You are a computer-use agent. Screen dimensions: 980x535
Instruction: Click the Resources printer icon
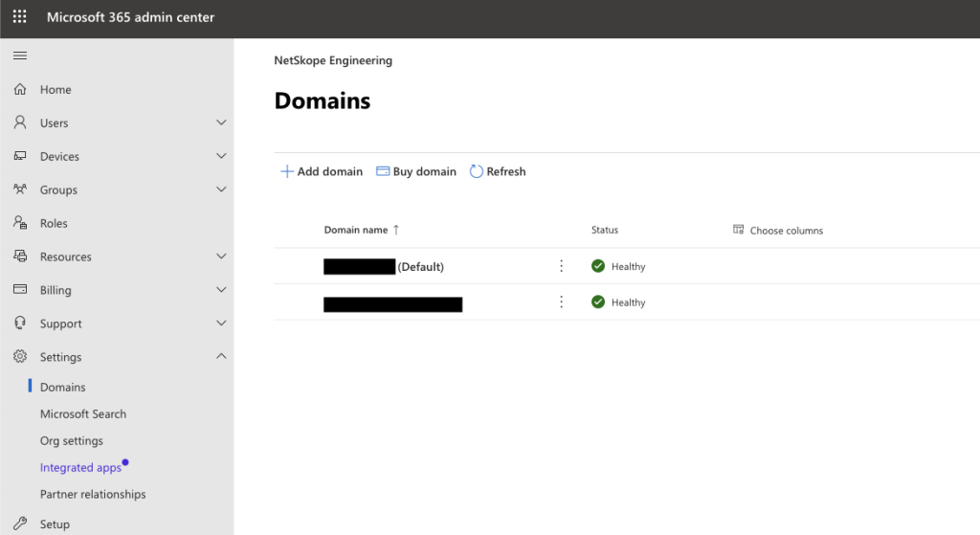click(x=20, y=256)
